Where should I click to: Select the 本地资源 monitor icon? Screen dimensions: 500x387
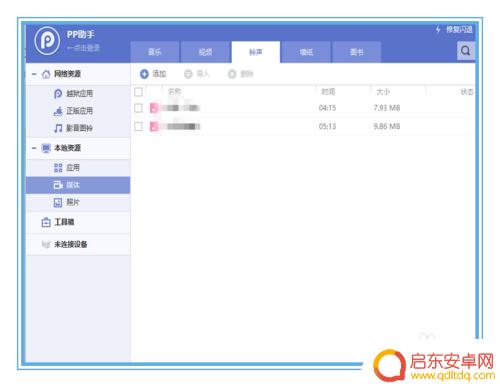[x=46, y=148]
